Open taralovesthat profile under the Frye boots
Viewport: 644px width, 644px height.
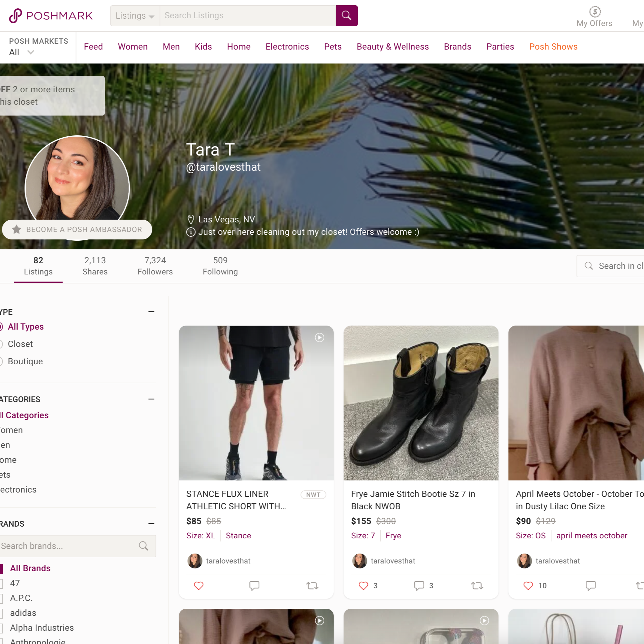pyautogui.click(x=393, y=561)
